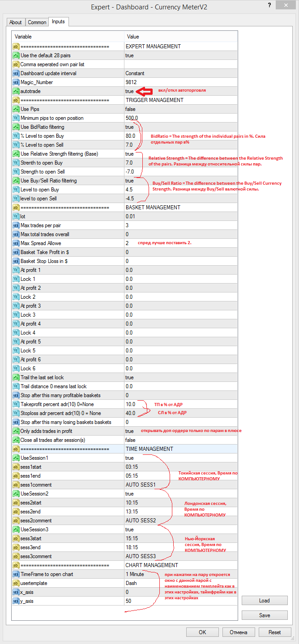Switch to the Common tab
This screenshot has width=299, height=644.
point(37,22)
